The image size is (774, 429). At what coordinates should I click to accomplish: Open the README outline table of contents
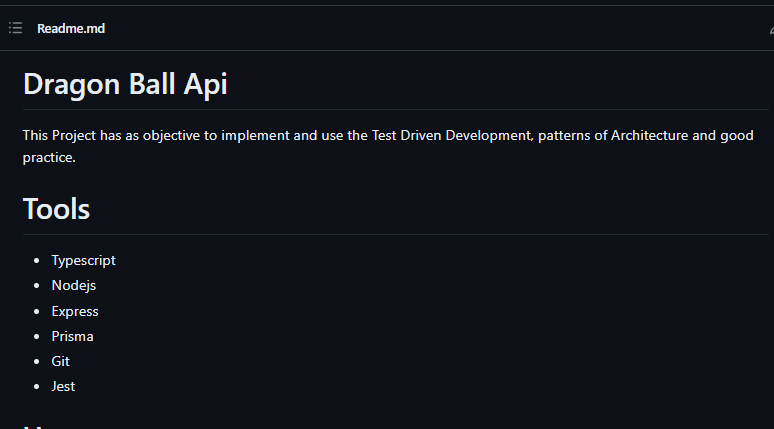click(15, 28)
